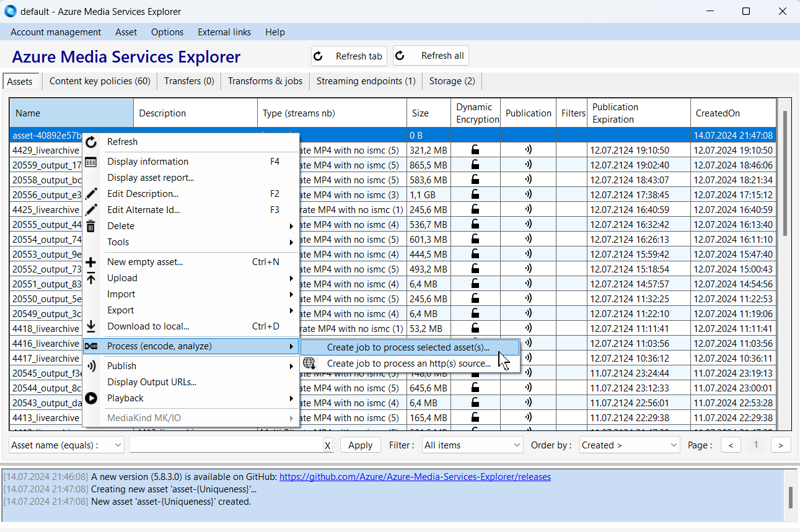
Task: Click the broadcast icon beside Publish
Action: (91, 366)
